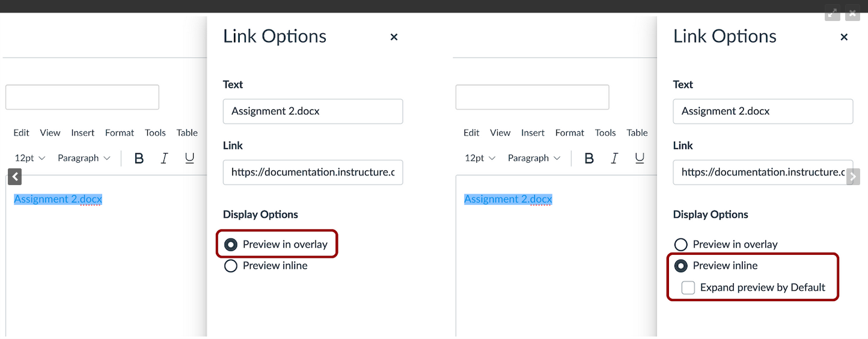Open the Format menu in the left editor
This screenshot has height=339, width=868.
(x=120, y=133)
